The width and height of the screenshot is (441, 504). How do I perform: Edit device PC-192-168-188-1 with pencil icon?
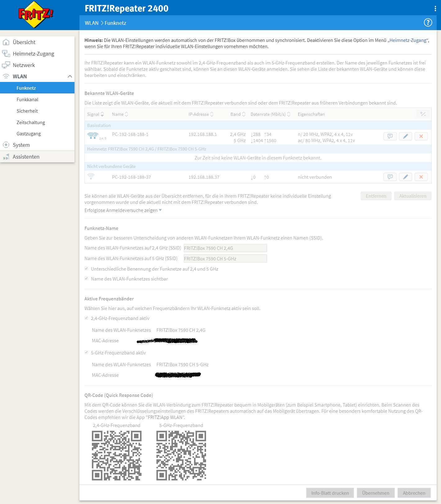coord(406,136)
